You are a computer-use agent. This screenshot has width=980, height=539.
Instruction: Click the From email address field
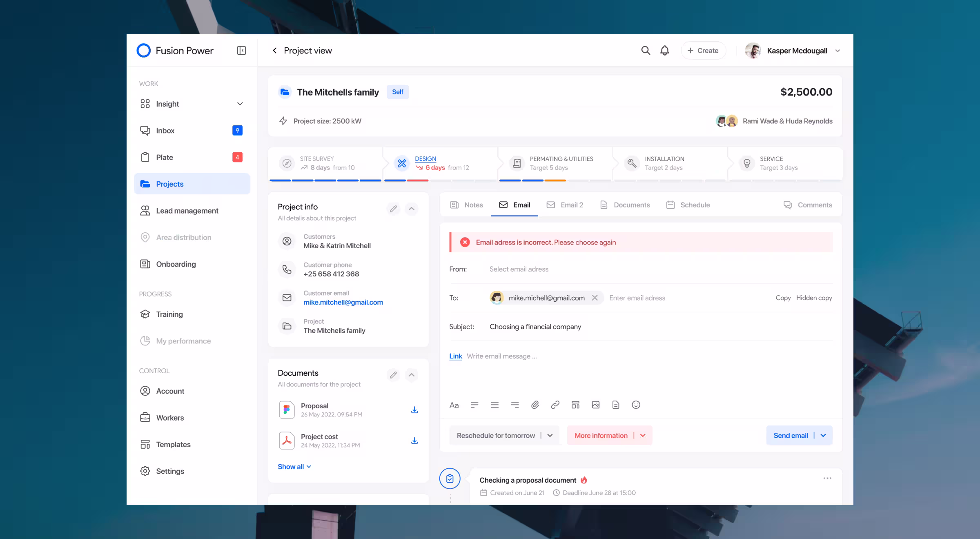pos(519,269)
